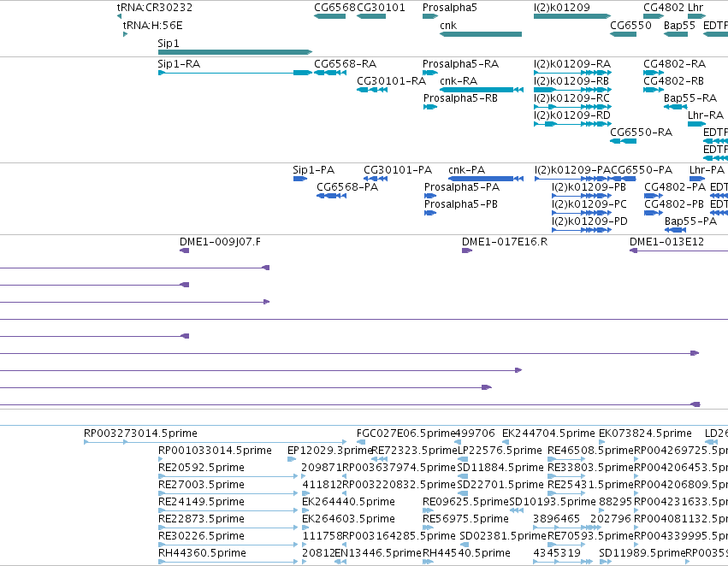Click the CG30101-RA transcript glyph
The width and height of the screenshot is (728, 566).
point(372,90)
